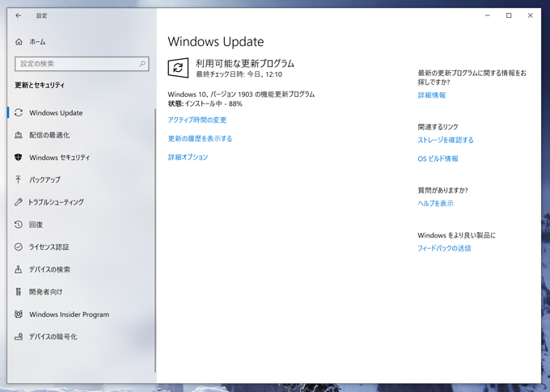Click the 開発者向け tools icon
The width and height of the screenshot is (550, 392).
point(19,292)
